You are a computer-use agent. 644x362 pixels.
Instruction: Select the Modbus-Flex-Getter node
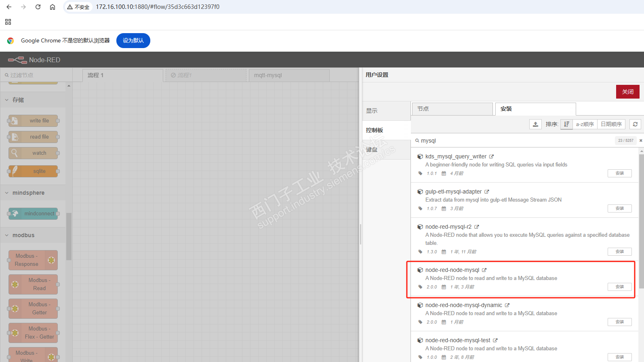coord(33,333)
